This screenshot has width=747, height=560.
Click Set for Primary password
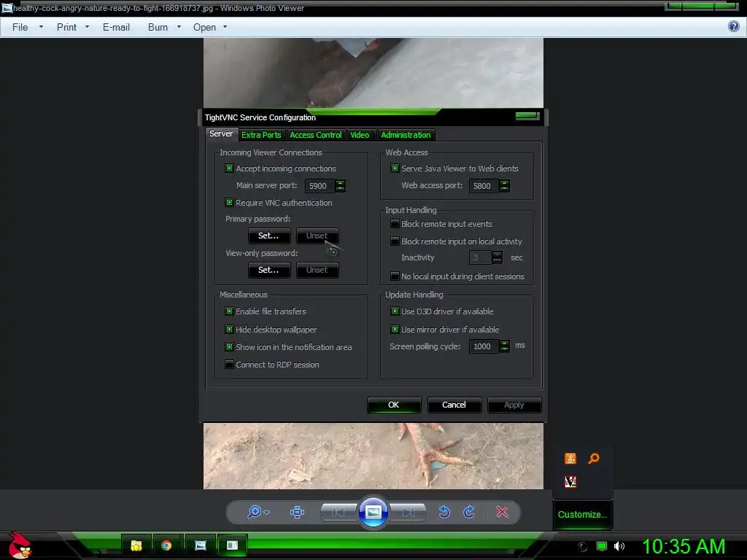[x=268, y=236]
